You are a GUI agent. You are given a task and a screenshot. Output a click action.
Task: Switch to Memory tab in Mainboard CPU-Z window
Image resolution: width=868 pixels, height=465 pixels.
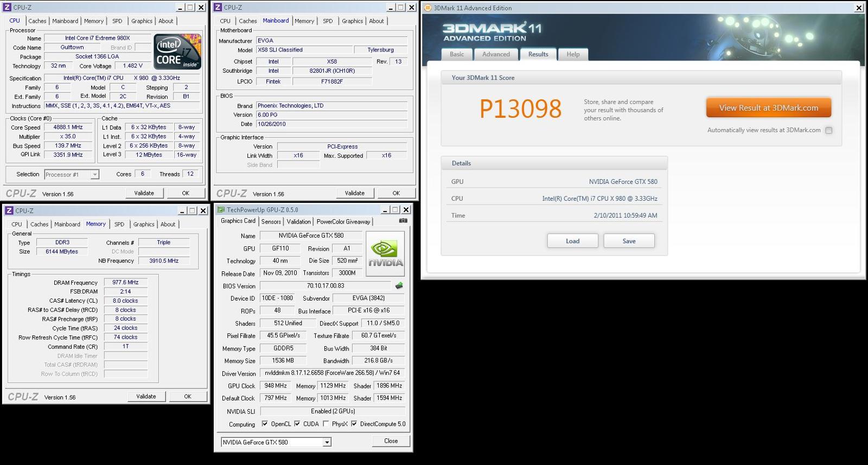pos(304,21)
